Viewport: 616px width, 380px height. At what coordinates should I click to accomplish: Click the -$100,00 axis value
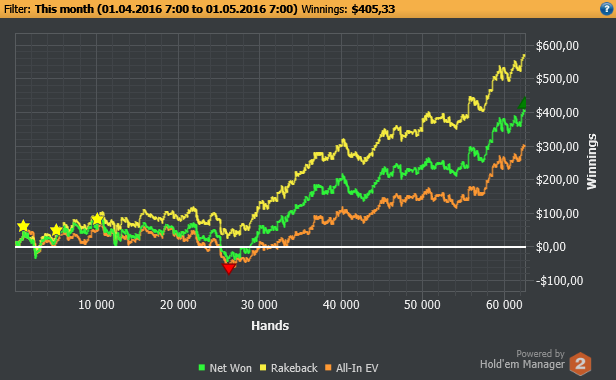click(x=559, y=281)
